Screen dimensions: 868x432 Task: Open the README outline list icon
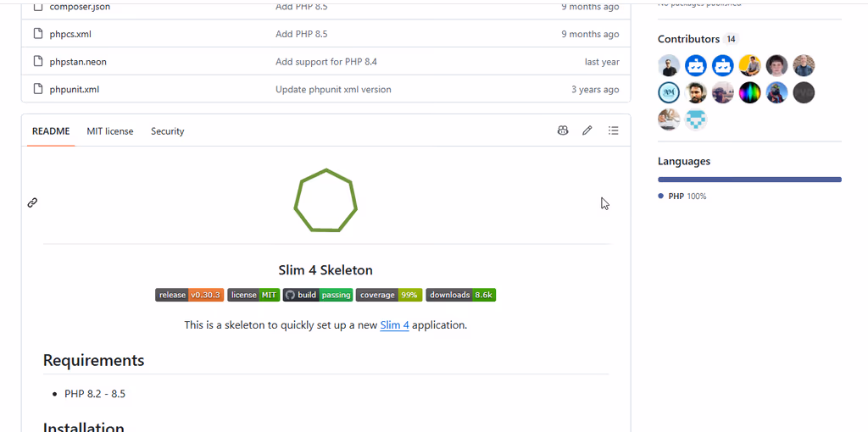pos(614,130)
